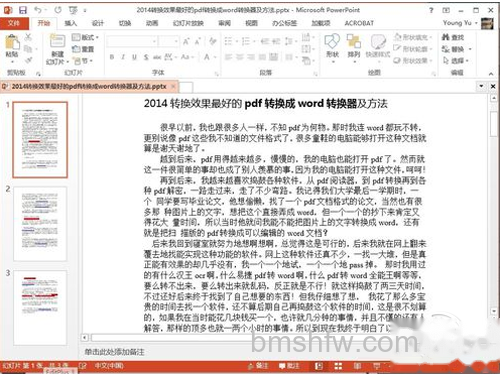Click Clear All Formatting icon
The image size is (500, 374).
point(212,42)
